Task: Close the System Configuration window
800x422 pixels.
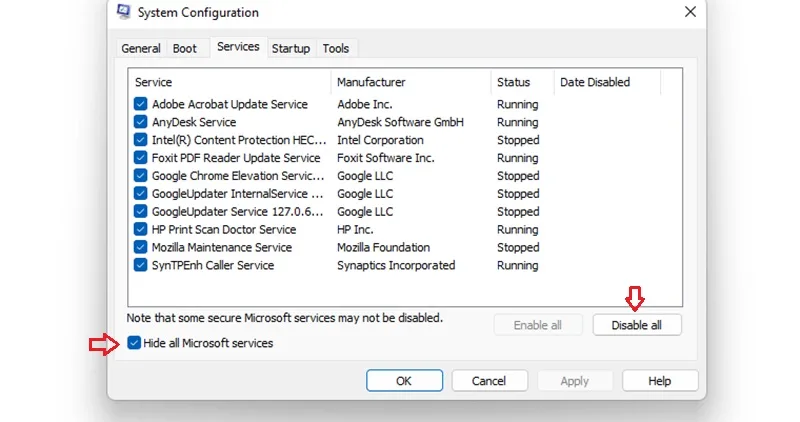Action: (690, 12)
